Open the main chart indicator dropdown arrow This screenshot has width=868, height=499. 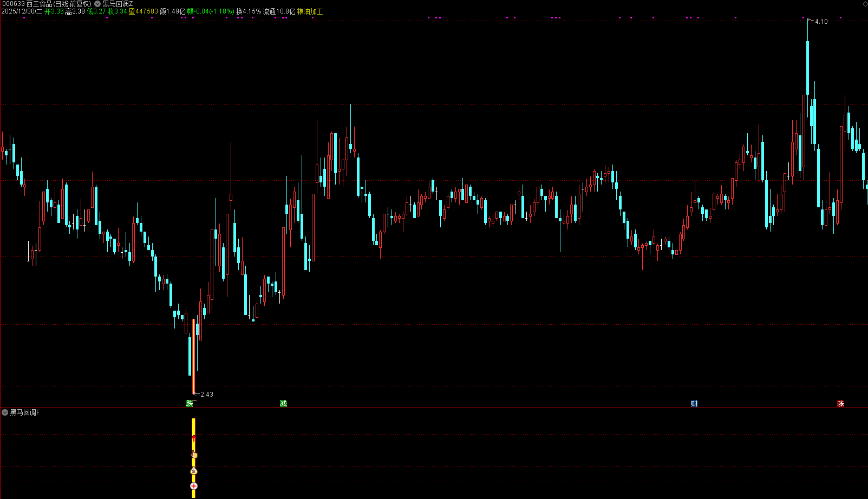click(x=97, y=4)
